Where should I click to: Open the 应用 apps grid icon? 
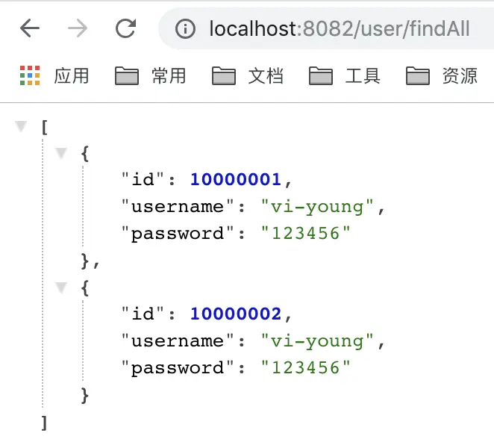(x=30, y=75)
